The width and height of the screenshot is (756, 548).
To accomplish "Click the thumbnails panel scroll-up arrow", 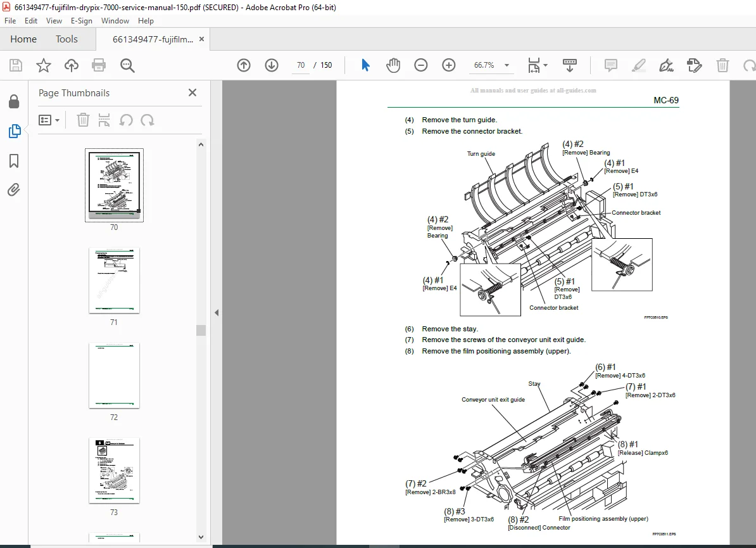I will click(201, 144).
